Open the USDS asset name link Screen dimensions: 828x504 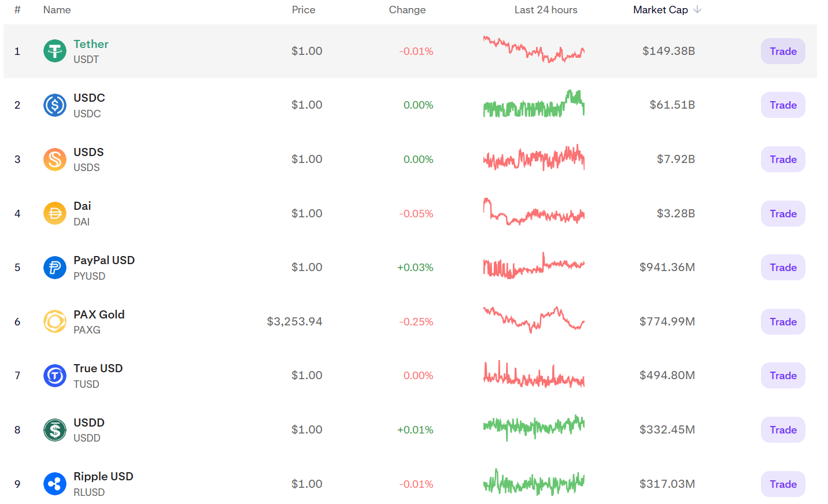point(88,152)
